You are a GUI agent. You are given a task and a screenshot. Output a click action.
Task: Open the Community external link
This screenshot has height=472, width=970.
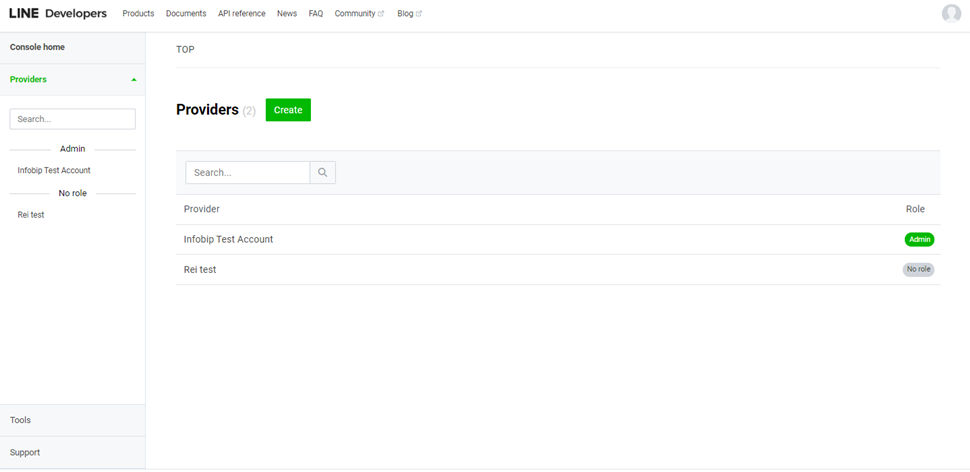pos(359,14)
